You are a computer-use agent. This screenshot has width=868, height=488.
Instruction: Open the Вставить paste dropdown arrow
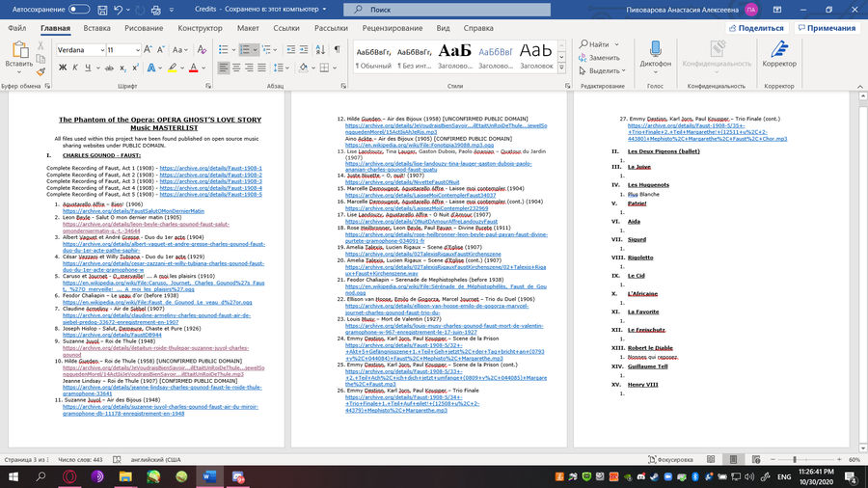(x=19, y=72)
